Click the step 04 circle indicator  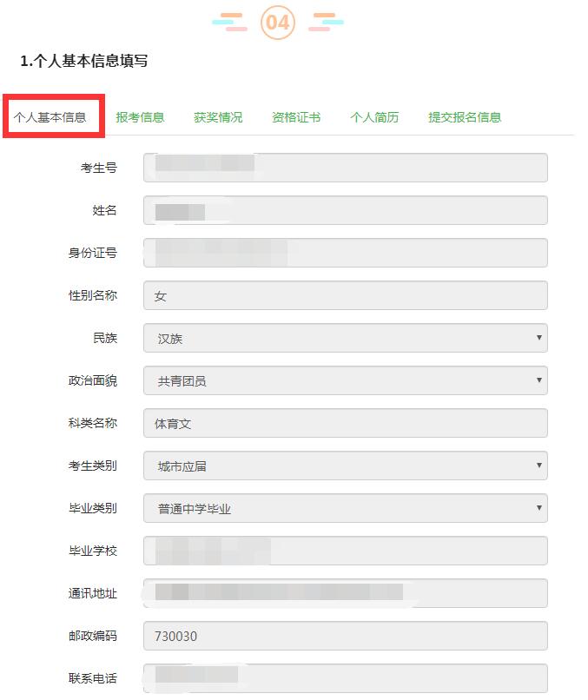pyautogui.click(x=277, y=22)
